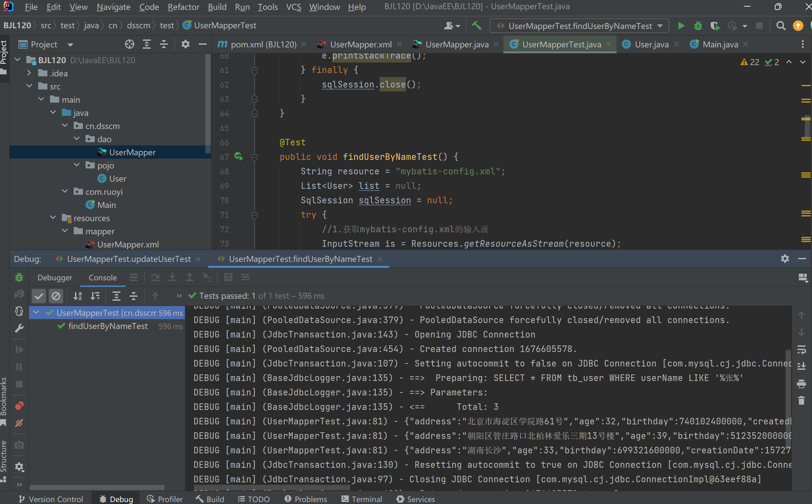Open the Navigate menu
Viewport: 812px width, 504px height.
113,7
